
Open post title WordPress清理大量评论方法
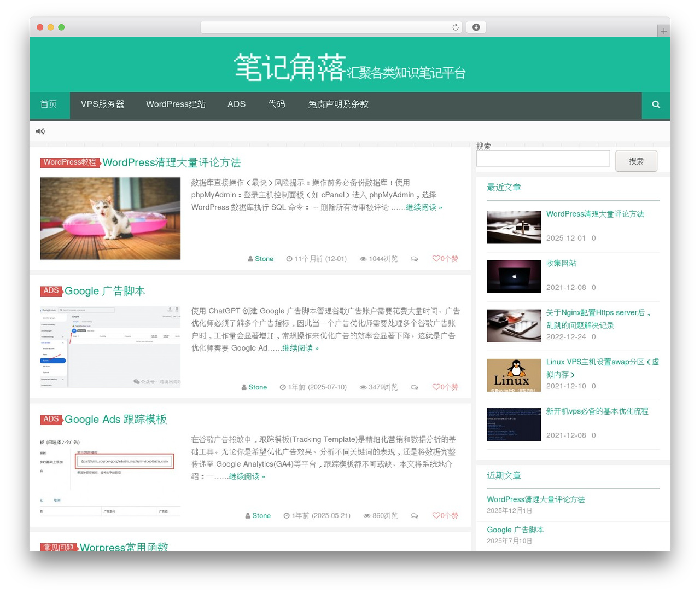pyautogui.click(x=172, y=162)
